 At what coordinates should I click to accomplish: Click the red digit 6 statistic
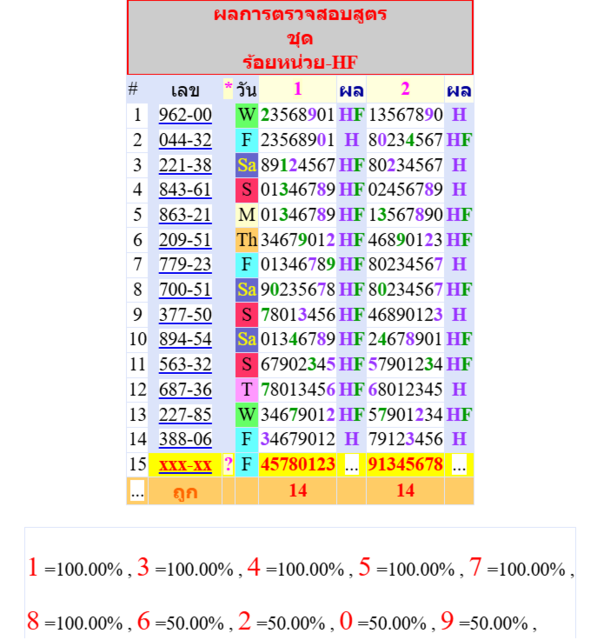pyautogui.click(x=143, y=621)
